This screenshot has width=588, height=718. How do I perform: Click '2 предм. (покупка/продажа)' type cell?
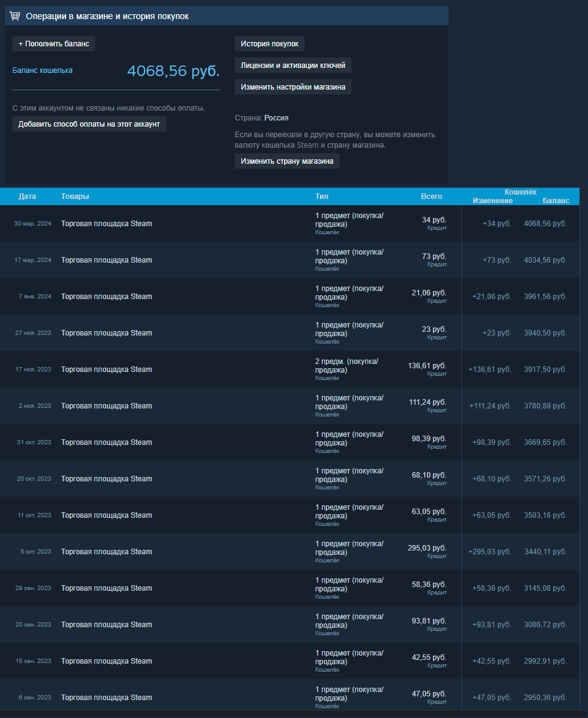pos(346,366)
